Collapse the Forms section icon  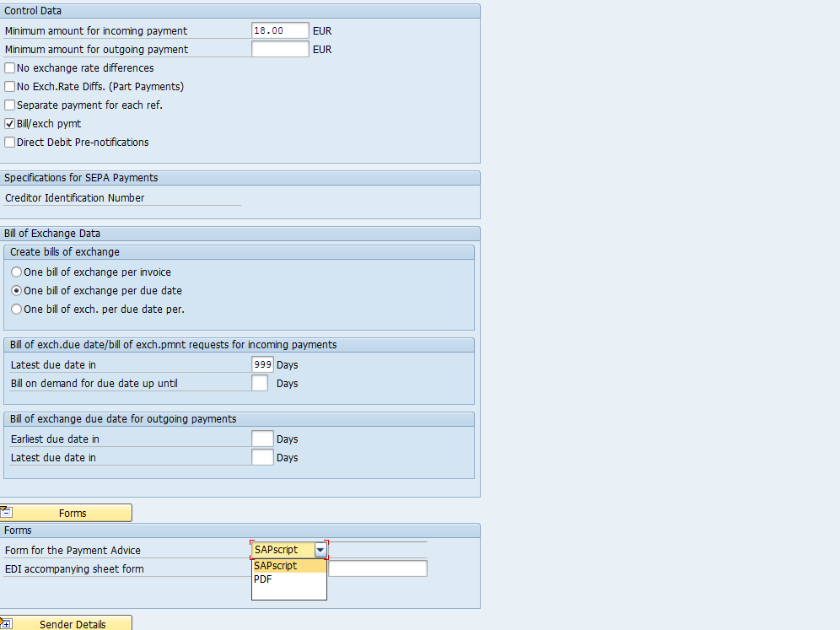pos(6,513)
